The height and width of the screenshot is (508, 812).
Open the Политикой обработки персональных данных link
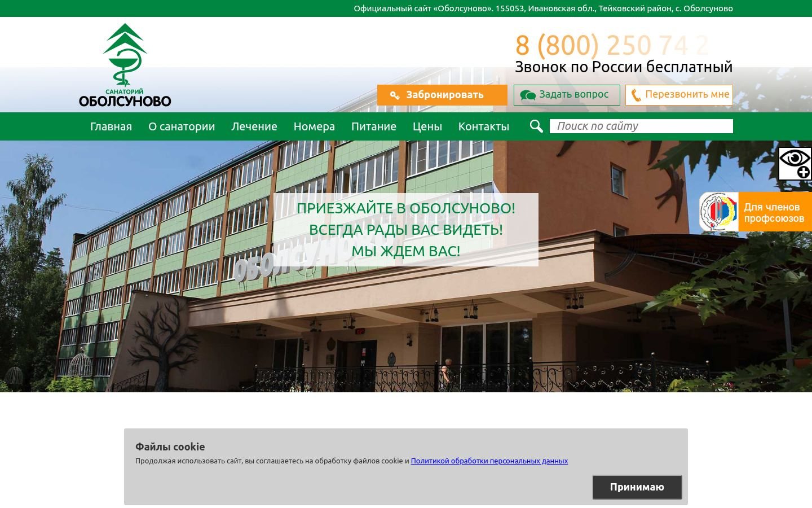coord(489,461)
